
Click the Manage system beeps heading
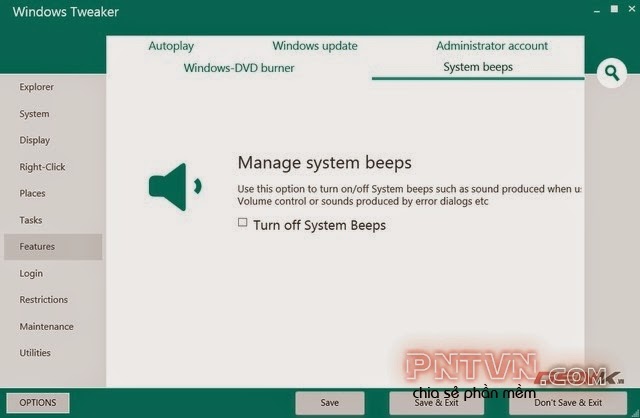(x=324, y=163)
